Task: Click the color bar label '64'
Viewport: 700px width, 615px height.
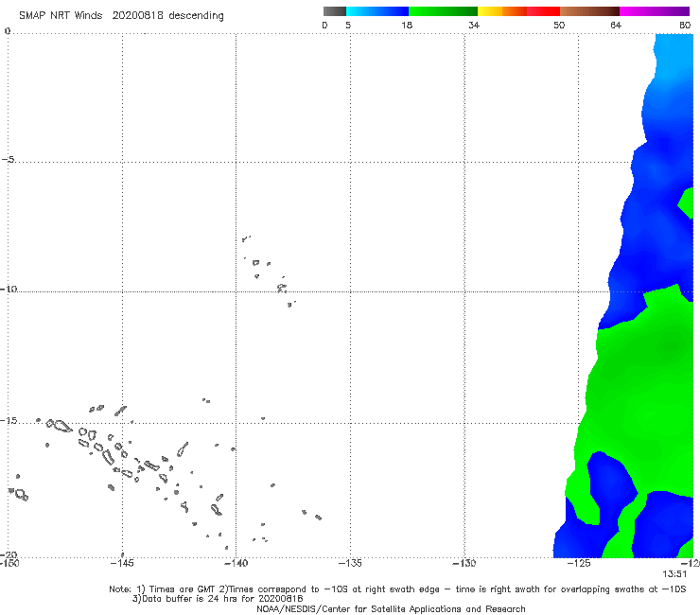Action: [616, 25]
